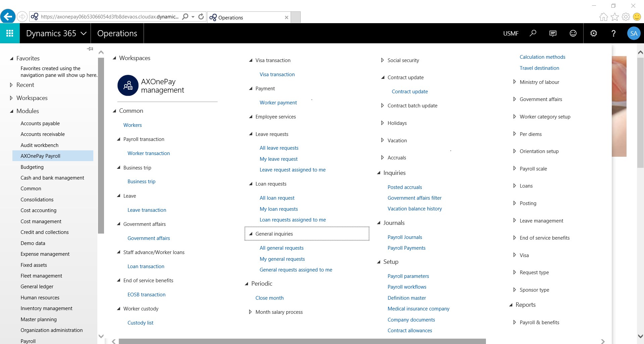Click the navigation pane scroll down arrow
Image resolution: width=644 pixels, height=344 pixels.
[x=101, y=336]
